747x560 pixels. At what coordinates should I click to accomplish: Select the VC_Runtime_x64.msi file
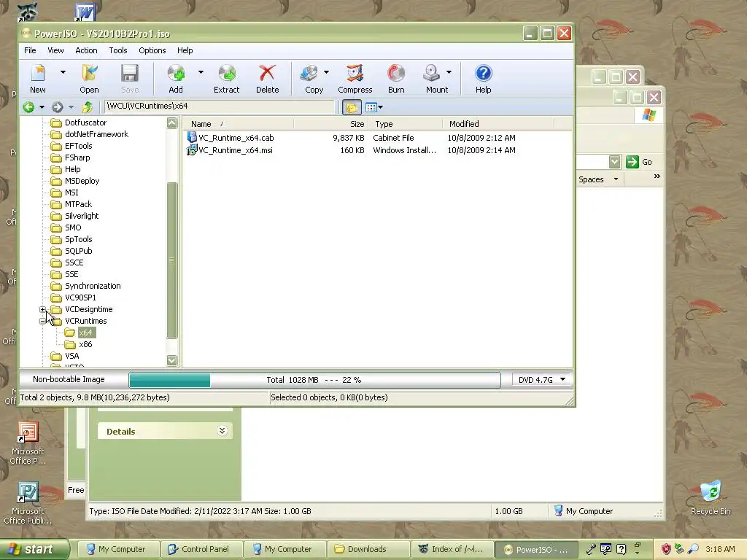coord(236,150)
